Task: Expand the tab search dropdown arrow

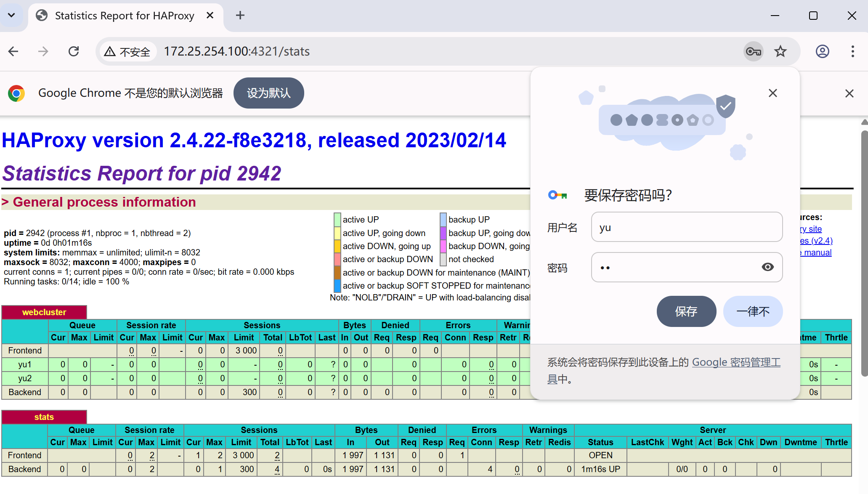Action: (11, 16)
